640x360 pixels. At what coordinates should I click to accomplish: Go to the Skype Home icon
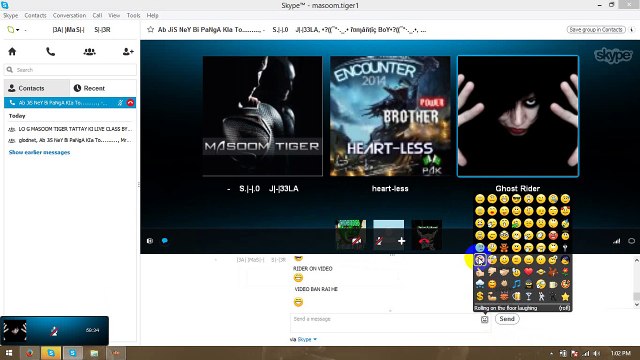[12, 51]
